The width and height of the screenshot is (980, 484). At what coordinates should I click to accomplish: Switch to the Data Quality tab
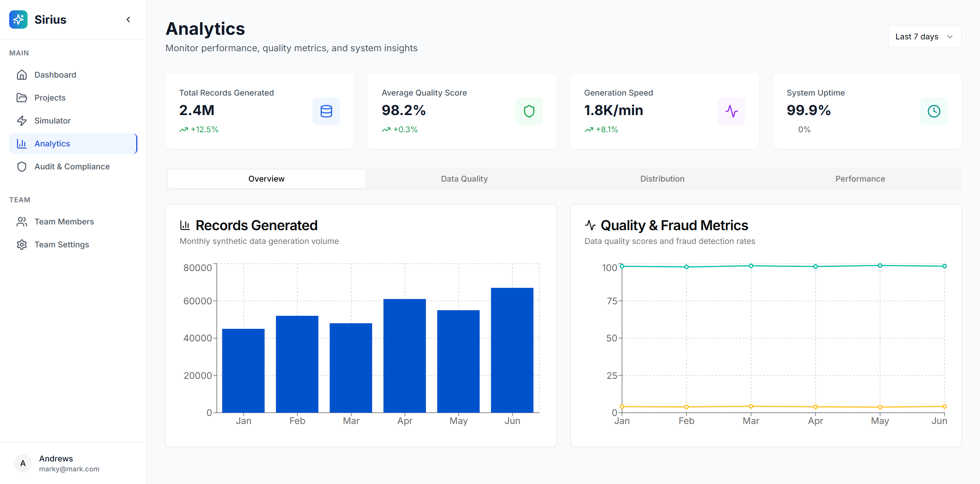(464, 179)
